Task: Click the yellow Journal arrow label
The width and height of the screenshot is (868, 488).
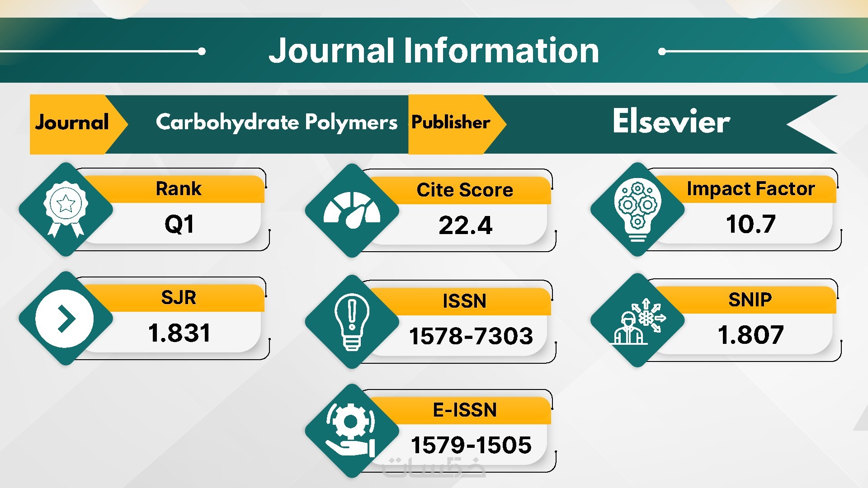Action: click(72, 123)
